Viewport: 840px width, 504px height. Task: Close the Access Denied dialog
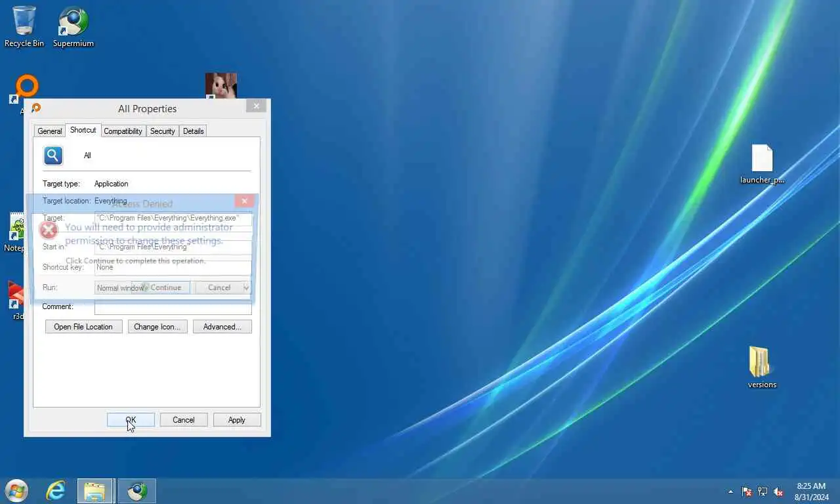coord(244,201)
